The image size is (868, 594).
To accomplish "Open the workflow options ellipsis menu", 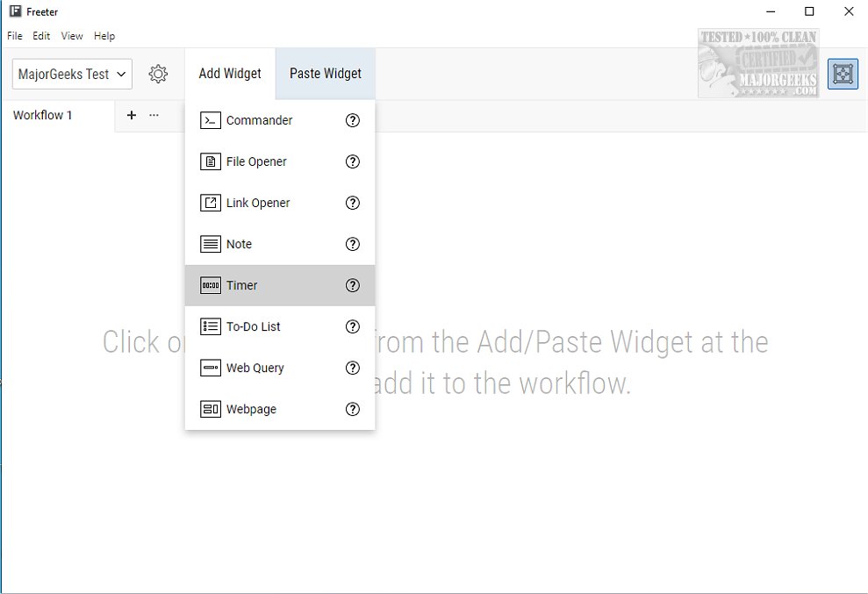I will (x=154, y=115).
